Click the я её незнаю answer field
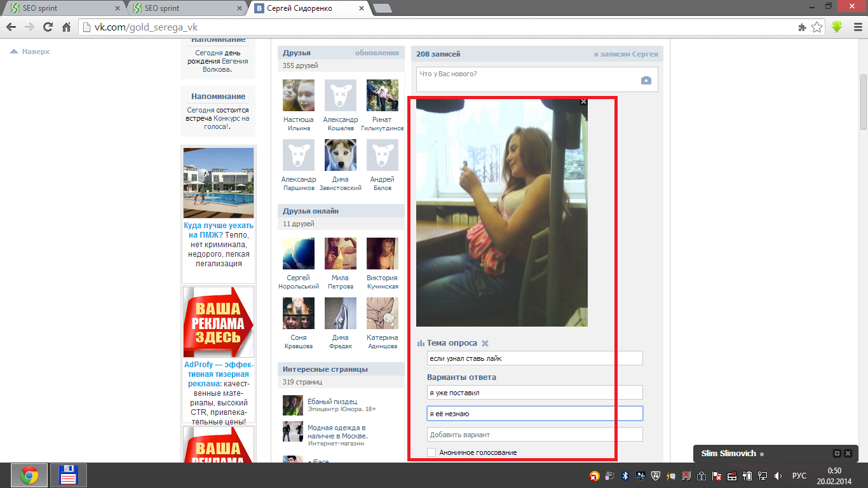The width and height of the screenshot is (868, 488). (534, 414)
